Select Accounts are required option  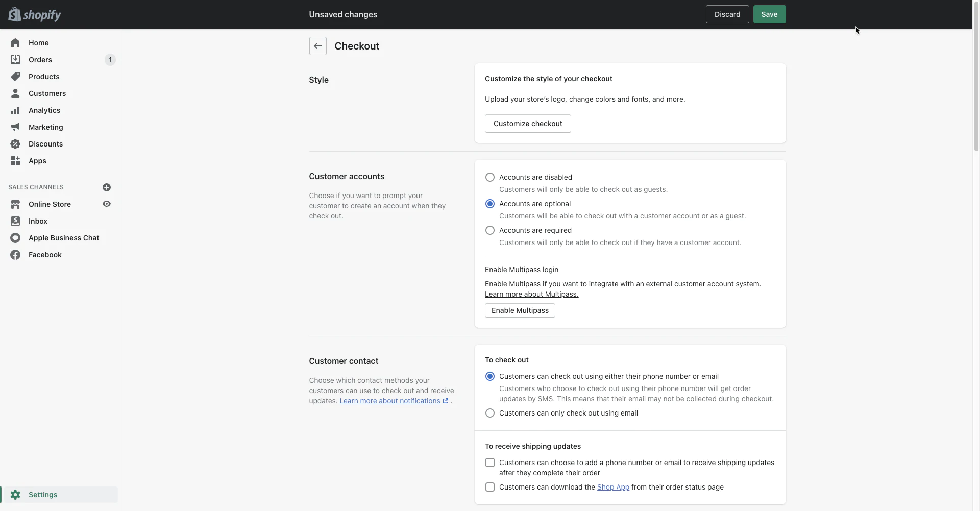pos(490,230)
